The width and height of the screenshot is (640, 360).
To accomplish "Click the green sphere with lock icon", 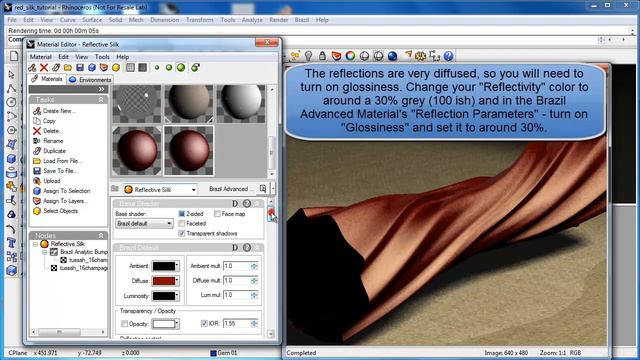I will (195, 68).
